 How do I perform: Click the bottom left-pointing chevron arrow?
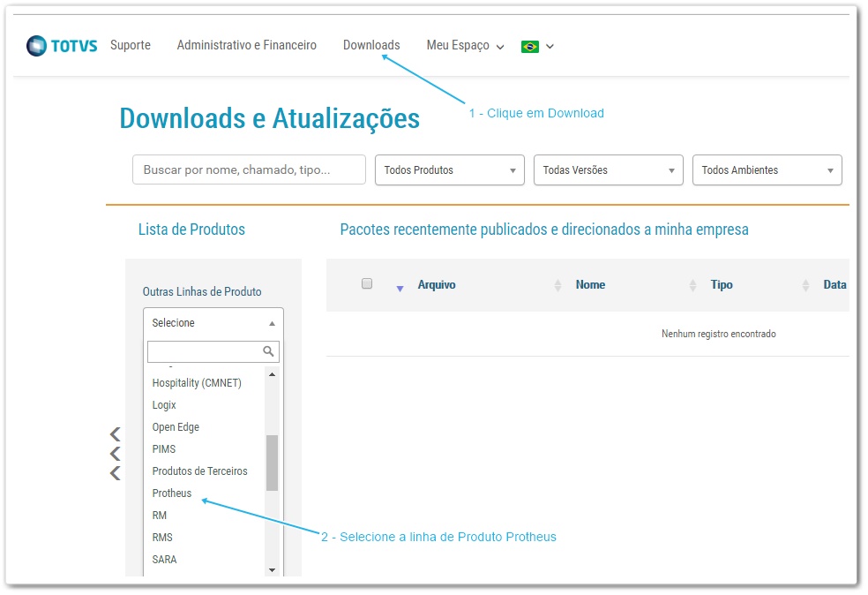tap(116, 473)
